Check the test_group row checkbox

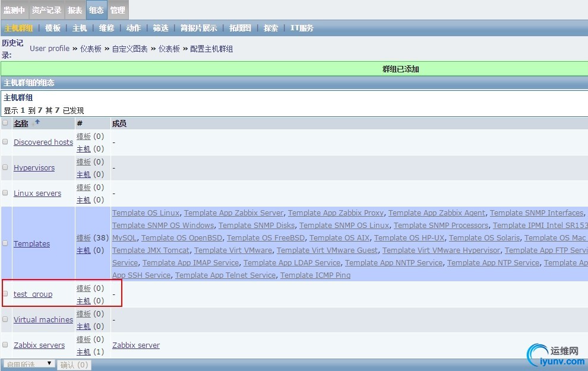pos(5,294)
